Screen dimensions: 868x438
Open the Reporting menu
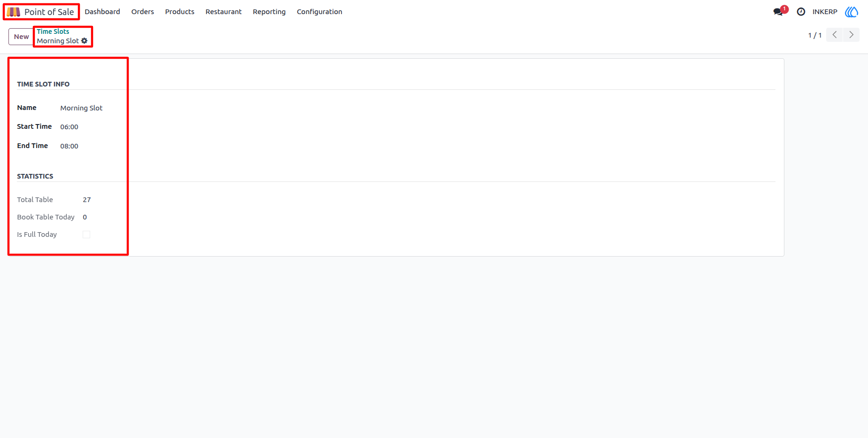tap(269, 12)
